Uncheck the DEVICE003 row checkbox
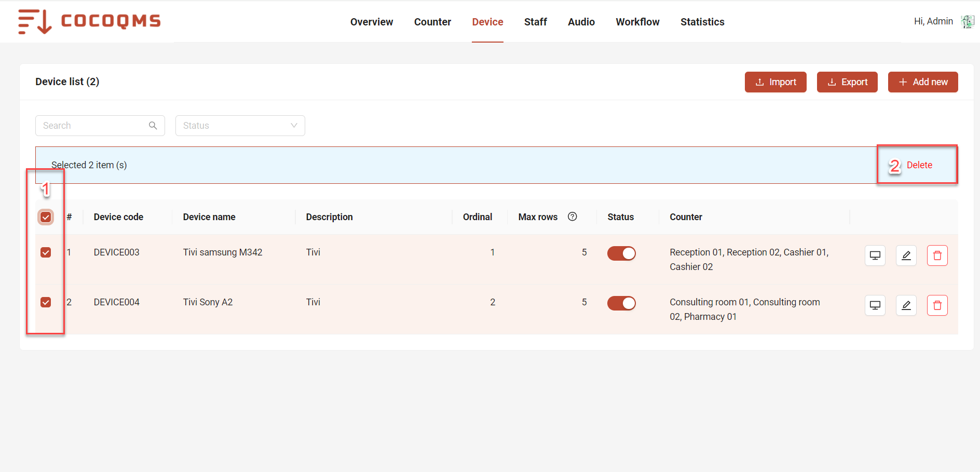Viewport: 980px width, 472px height. 46,252
